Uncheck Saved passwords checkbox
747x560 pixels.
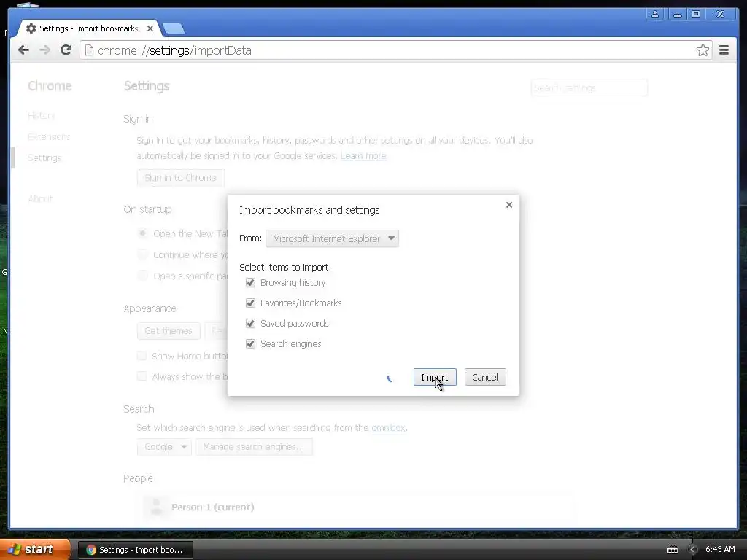tap(251, 323)
